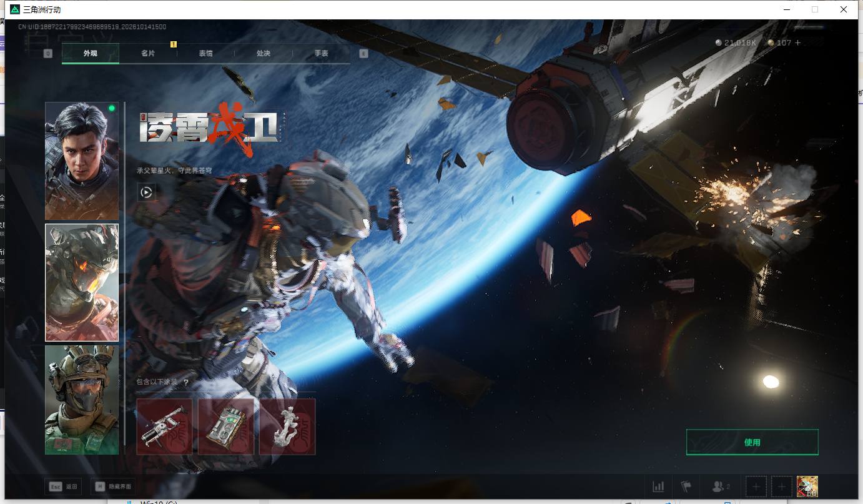The height and width of the screenshot is (504, 863).
Task: Switch to the 手表 tab
Action: [321, 54]
